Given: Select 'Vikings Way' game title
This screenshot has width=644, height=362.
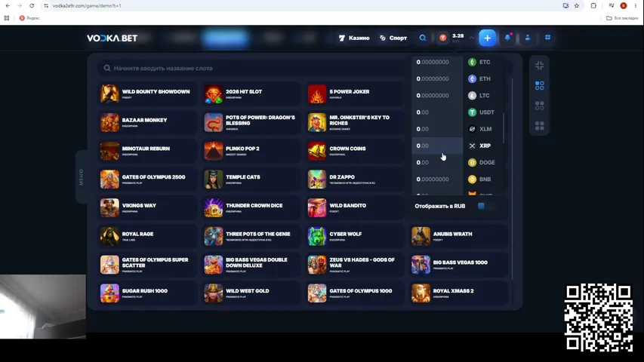Looking at the screenshot, I should point(139,205).
